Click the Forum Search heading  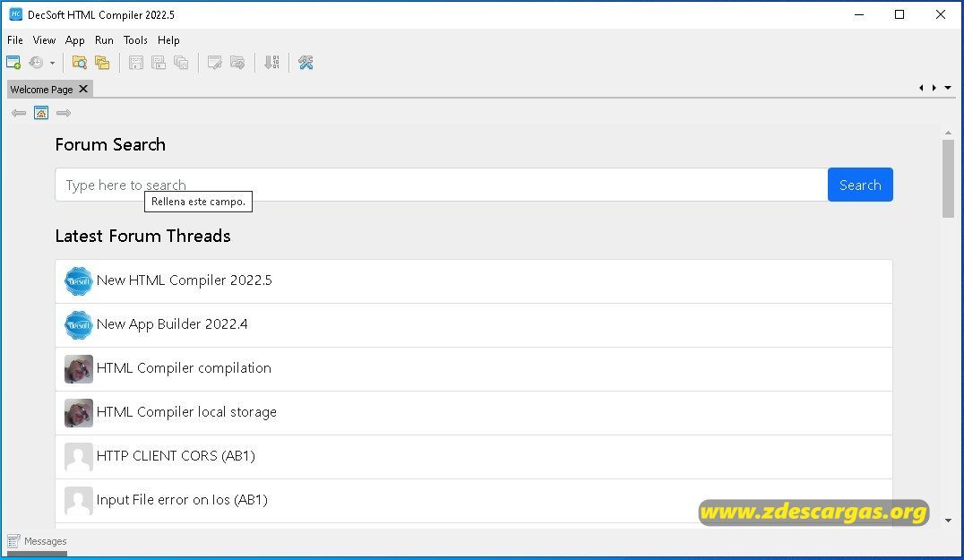pyautogui.click(x=110, y=144)
